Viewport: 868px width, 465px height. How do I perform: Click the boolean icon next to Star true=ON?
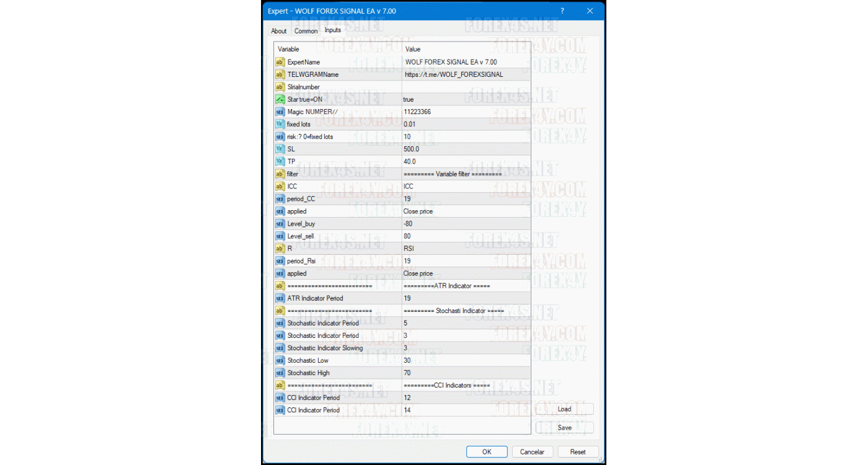coord(280,99)
